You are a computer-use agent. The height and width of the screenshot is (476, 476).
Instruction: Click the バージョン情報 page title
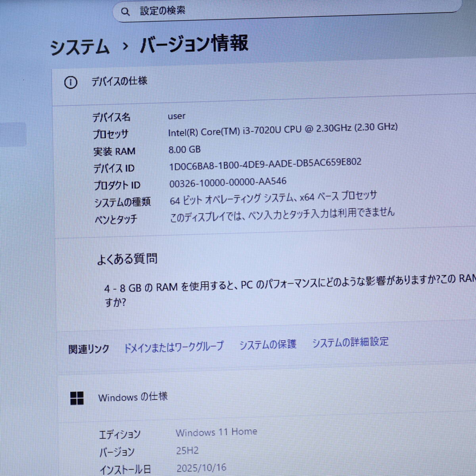click(194, 44)
